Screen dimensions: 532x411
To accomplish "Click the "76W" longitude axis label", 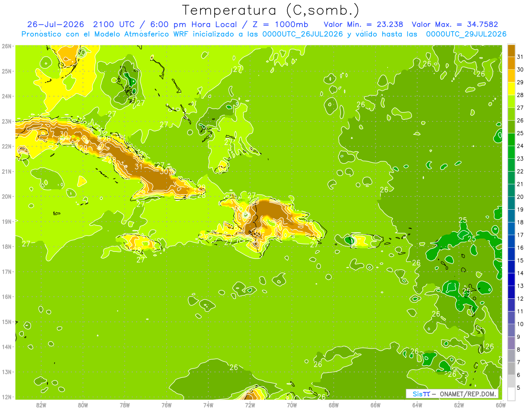I will (167, 405).
